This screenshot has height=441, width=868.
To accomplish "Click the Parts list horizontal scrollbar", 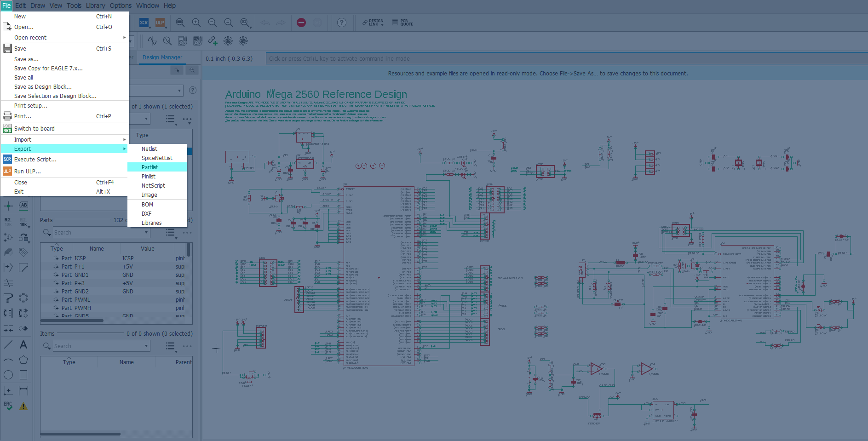I will 72,321.
